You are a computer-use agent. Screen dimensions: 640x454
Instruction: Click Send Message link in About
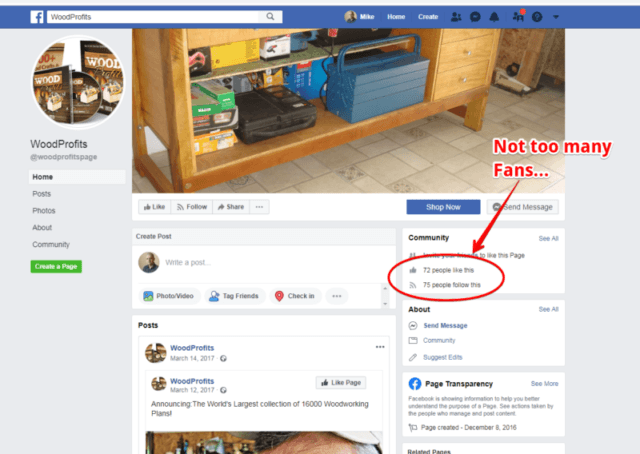click(445, 325)
